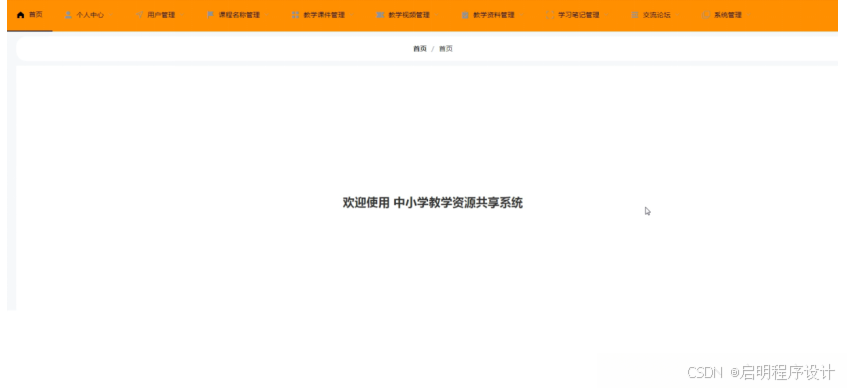The width and height of the screenshot is (847, 388).
Task: Open the 教学资料管理 menu label
Action: (x=494, y=15)
